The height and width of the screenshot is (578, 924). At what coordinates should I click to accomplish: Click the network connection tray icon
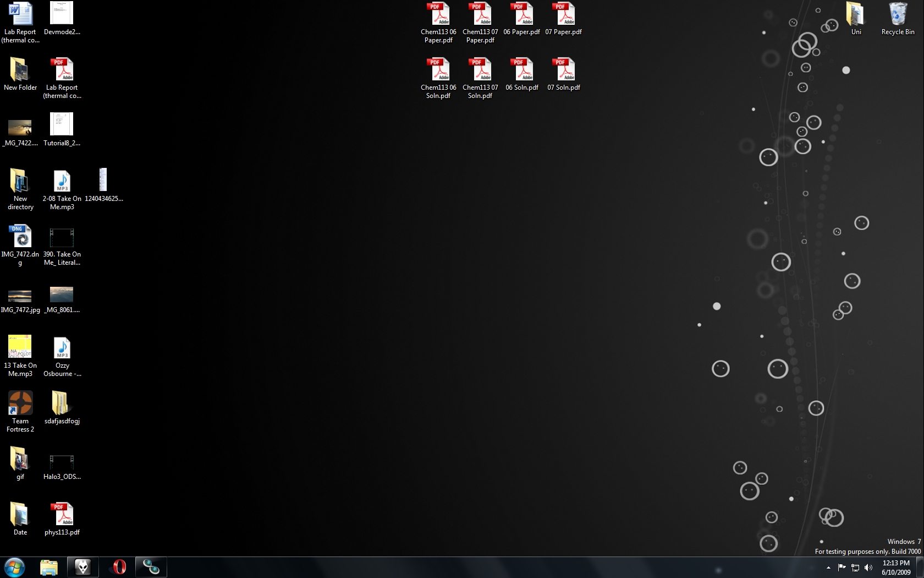(855, 568)
